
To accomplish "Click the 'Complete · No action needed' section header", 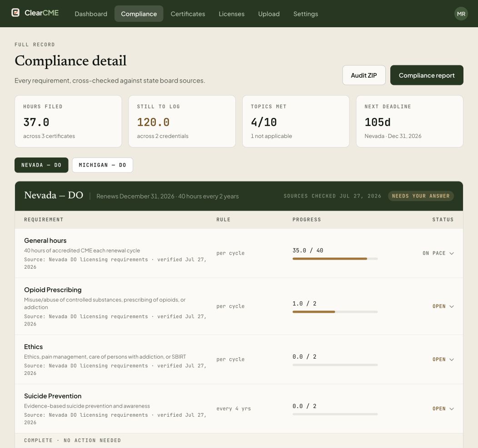I will click(73, 440).
